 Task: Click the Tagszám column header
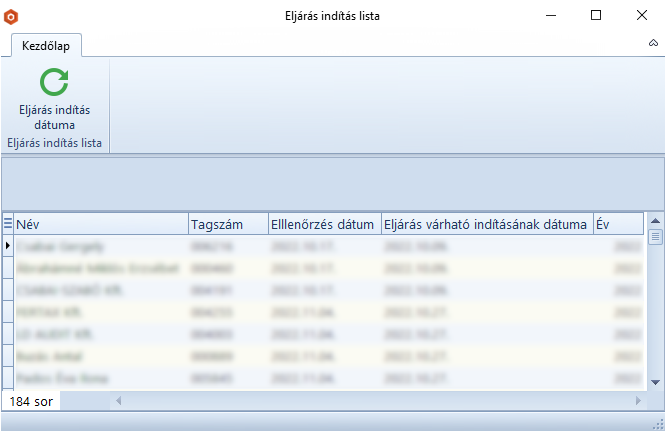(x=227, y=224)
